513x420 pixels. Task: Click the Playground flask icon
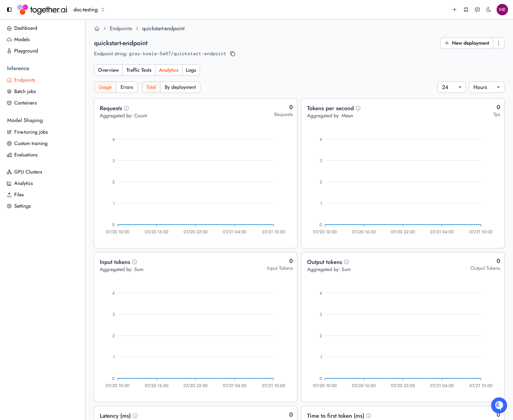point(9,51)
